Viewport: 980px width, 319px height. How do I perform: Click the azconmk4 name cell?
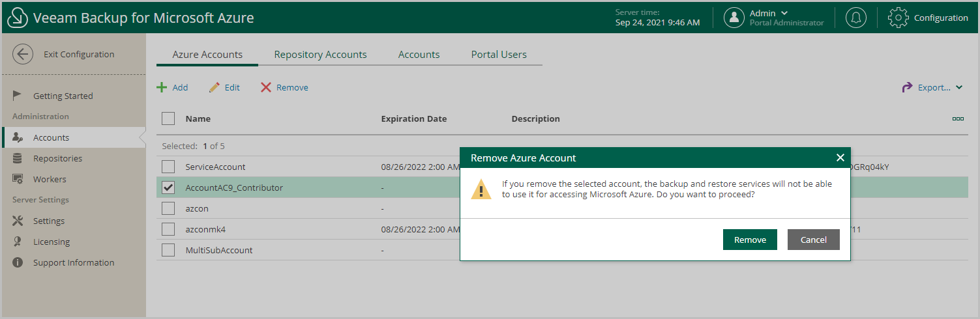205,229
